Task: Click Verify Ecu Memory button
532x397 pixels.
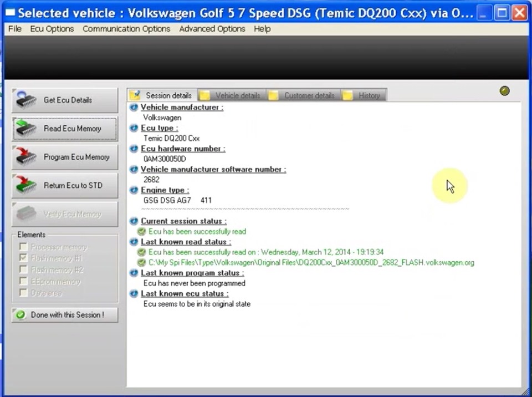Action: (65, 214)
